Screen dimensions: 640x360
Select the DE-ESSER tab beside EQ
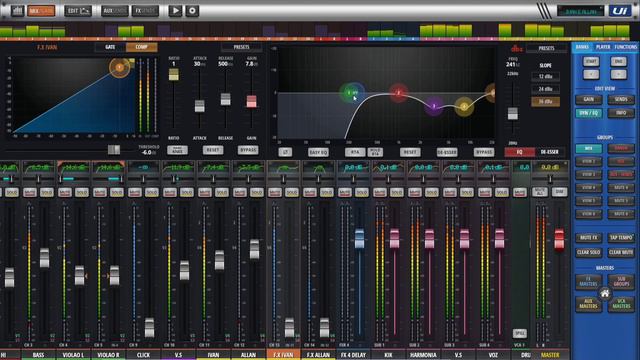point(549,152)
